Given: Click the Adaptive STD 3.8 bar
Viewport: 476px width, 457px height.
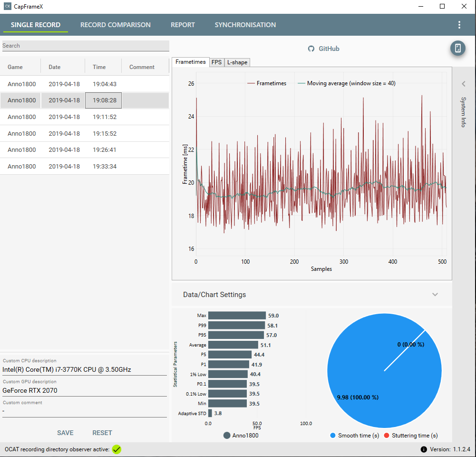Looking at the screenshot, I should [210, 413].
